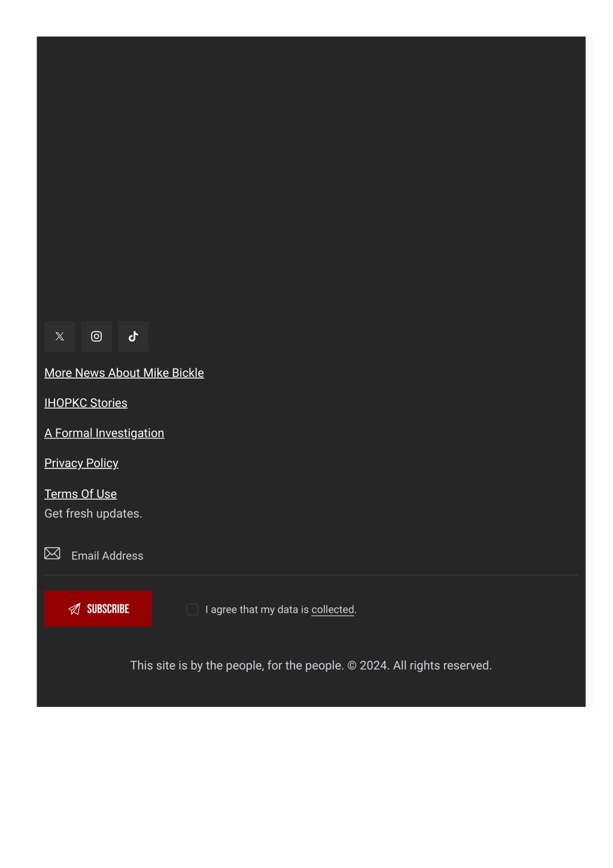Open More News About Mike Bickle link
This screenshot has height=868, width=613.
(124, 373)
